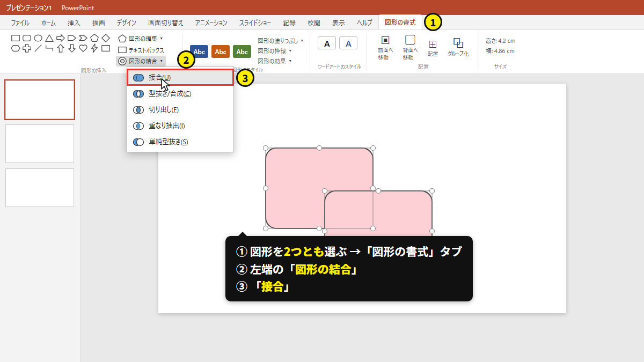
Task: Open the グループ化 group button
Action: [x=458, y=48]
